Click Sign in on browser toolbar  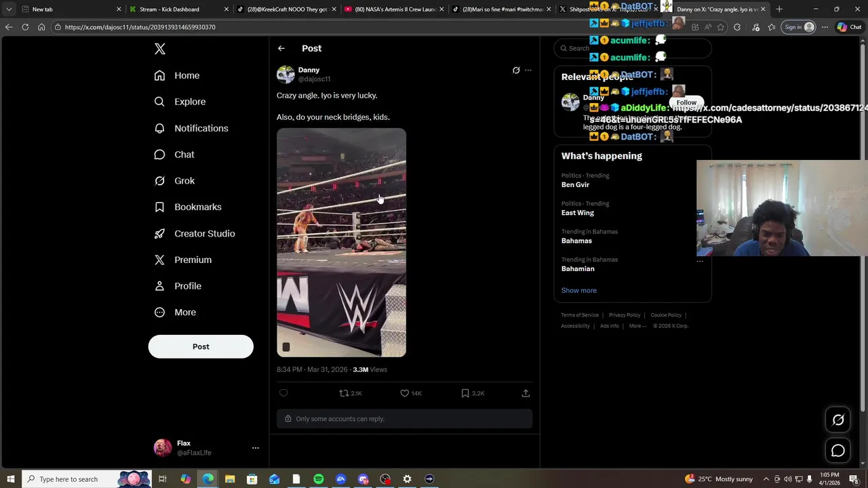tap(799, 27)
